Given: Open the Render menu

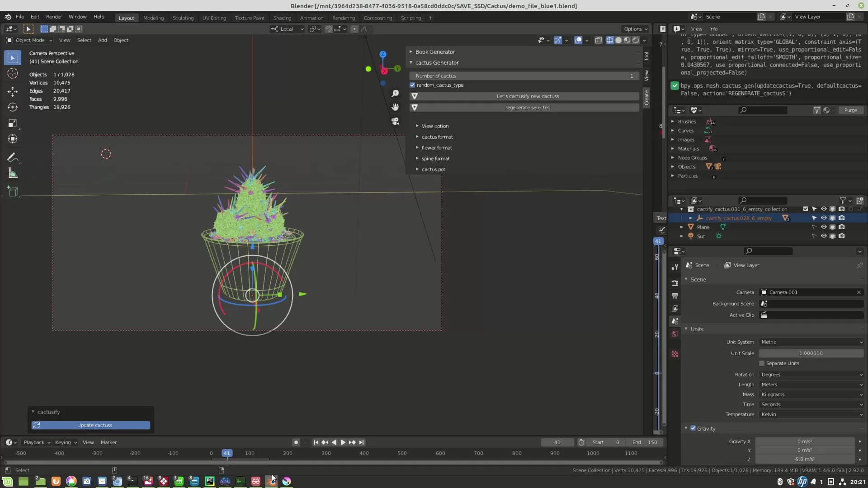Looking at the screenshot, I should tap(54, 17).
